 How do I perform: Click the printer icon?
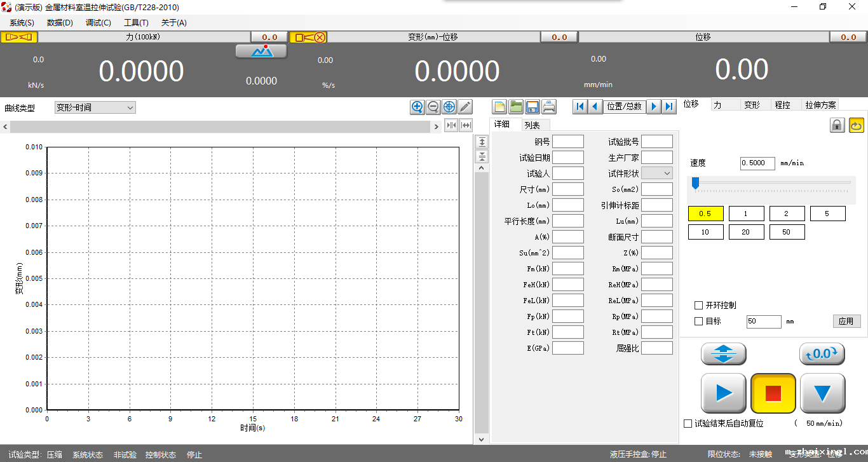click(549, 107)
